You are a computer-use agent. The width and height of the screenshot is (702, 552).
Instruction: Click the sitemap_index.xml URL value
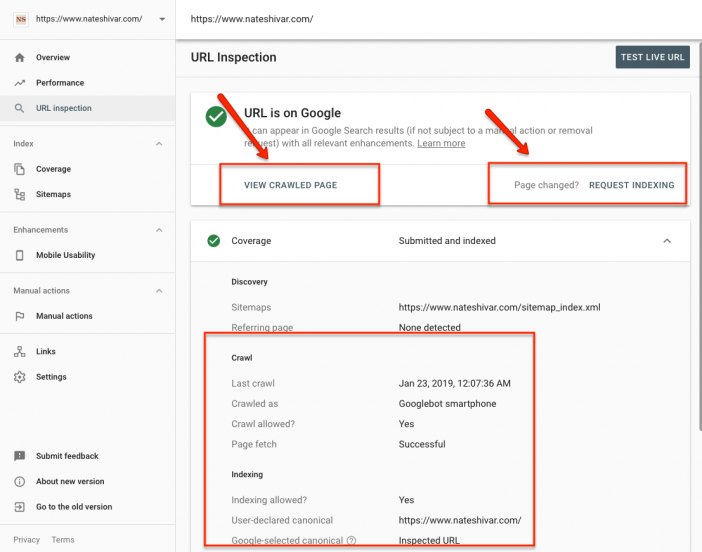pos(499,307)
